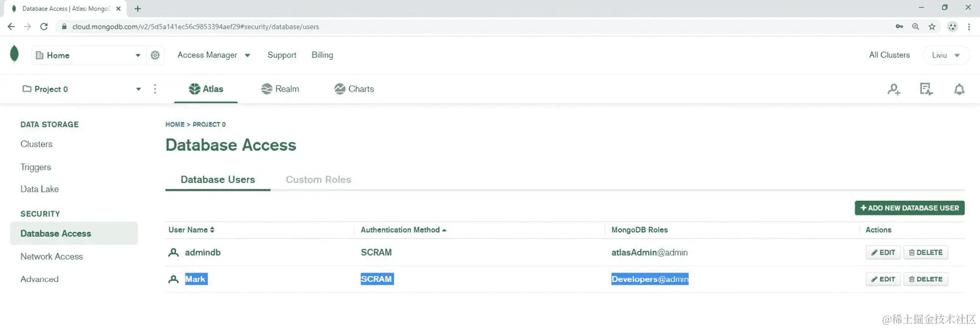Click the saved password key icon
Image resolution: width=980 pixels, height=329 pixels.
tap(899, 26)
